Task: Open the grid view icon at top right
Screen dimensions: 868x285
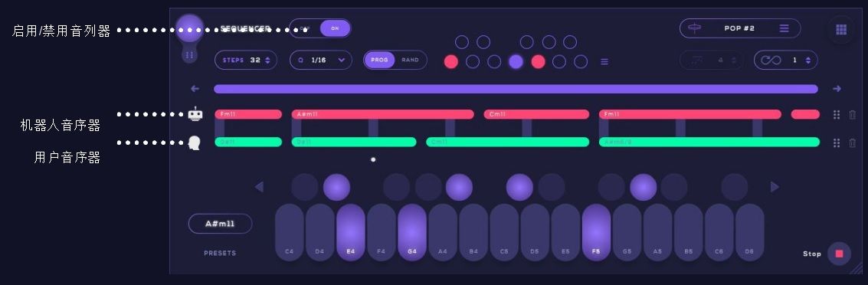Action: pos(841,30)
